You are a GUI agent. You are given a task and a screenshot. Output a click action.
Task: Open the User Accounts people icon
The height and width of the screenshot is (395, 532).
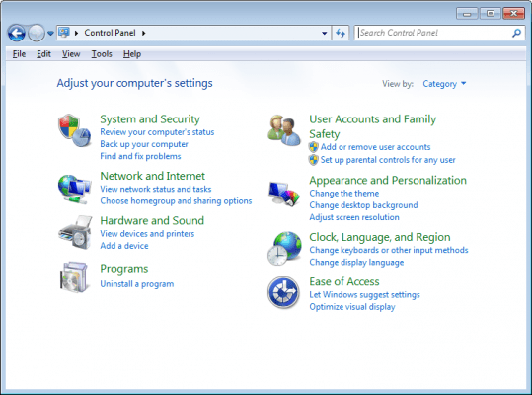[284, 130]
